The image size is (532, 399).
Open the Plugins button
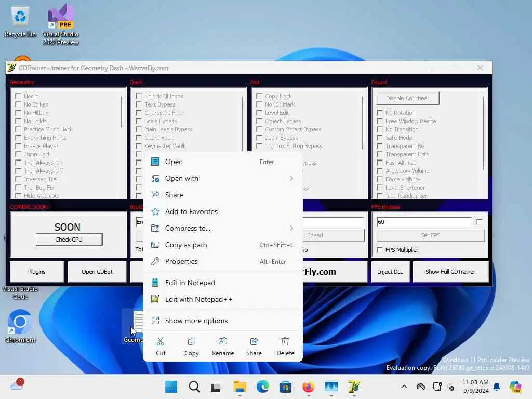37,272
